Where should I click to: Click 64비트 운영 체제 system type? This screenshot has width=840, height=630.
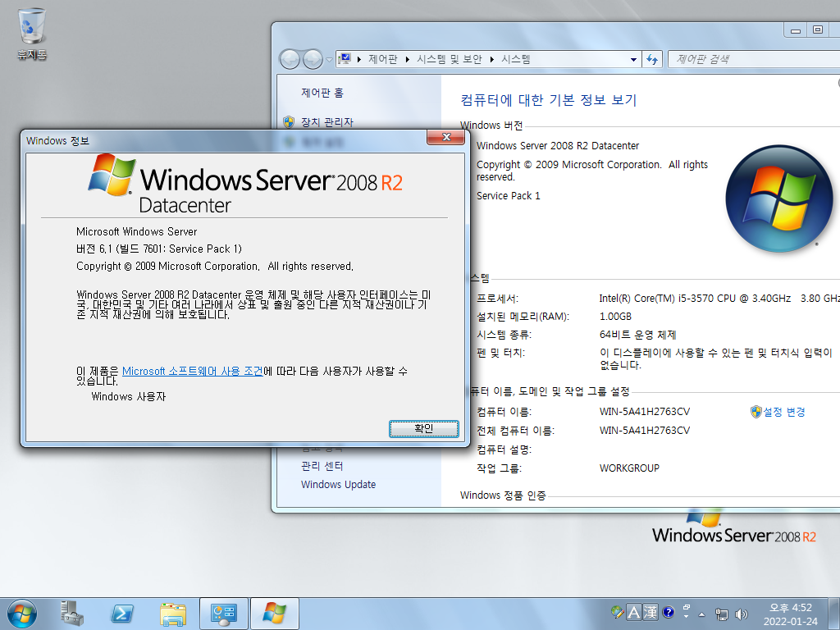[637, 335]
